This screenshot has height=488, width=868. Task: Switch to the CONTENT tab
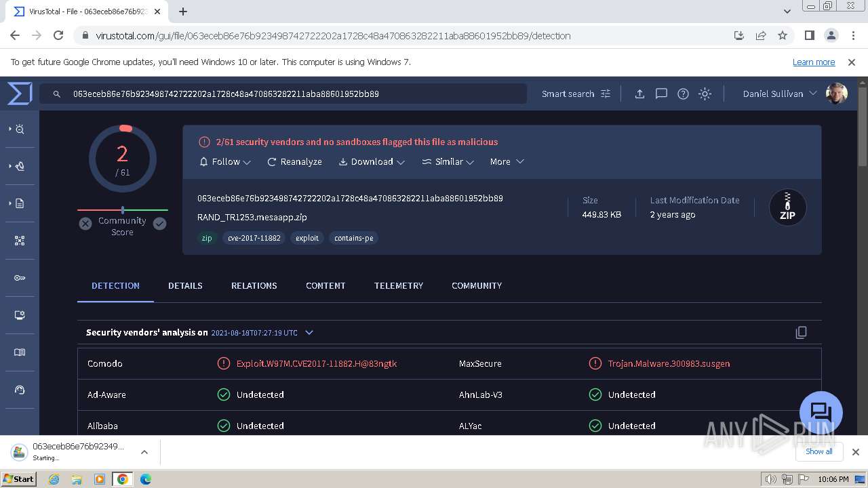click(x=325, y=285)
